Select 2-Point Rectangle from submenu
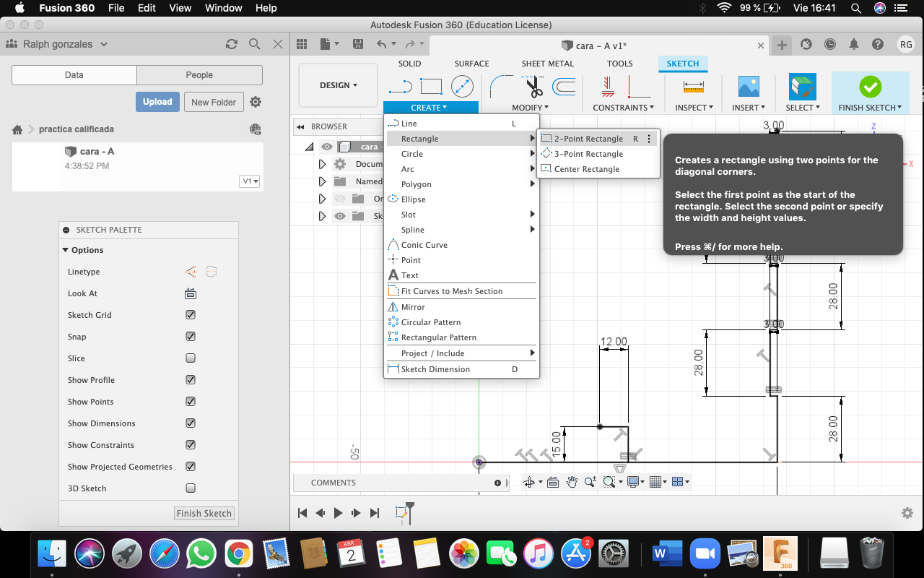The width and height of the screenshot is (924, 578). tap(598, 139)
